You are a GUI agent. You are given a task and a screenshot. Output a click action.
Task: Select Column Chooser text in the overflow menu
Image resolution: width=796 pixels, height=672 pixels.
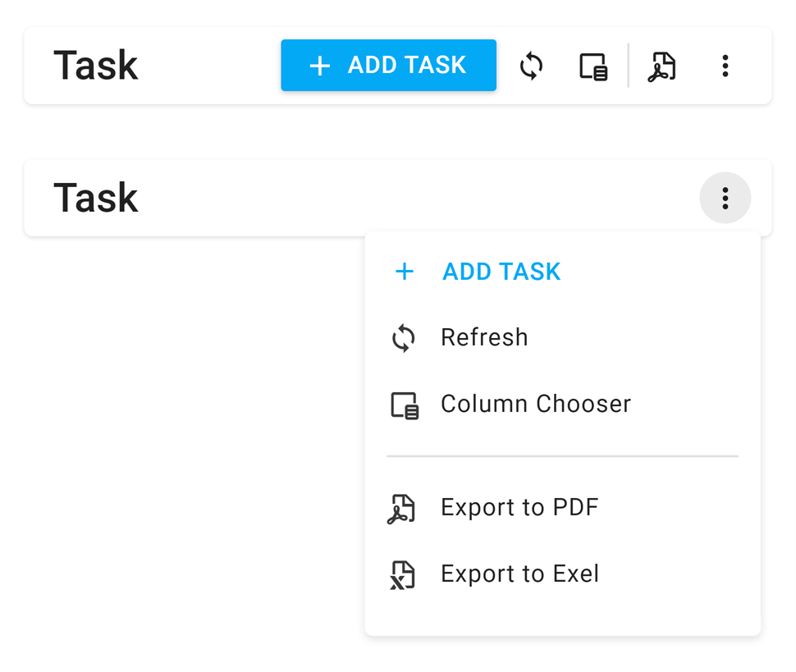pyautogui.click(x=536, y=404)
